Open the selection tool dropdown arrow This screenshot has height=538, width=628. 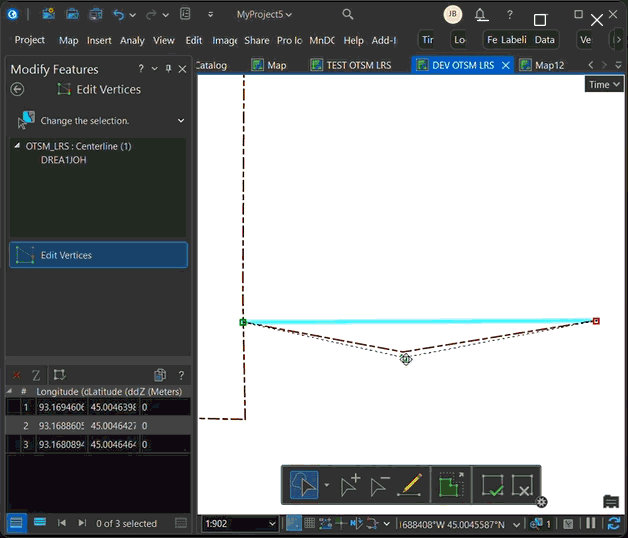click(x=326, y=485)
